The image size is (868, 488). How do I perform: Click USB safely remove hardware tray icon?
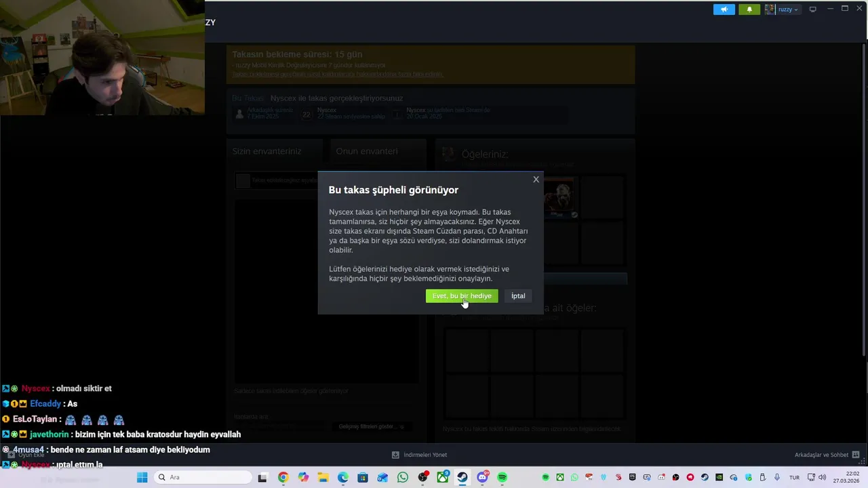763,477
